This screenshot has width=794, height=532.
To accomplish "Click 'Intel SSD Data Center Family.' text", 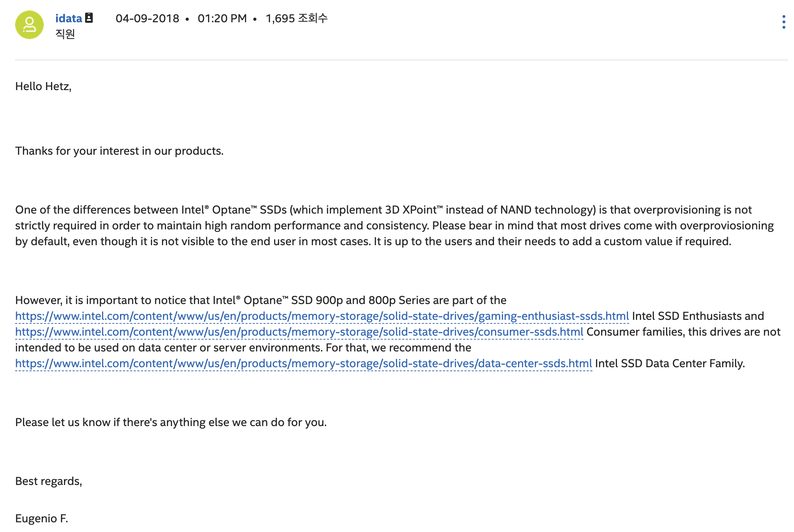I will point(670,363).
